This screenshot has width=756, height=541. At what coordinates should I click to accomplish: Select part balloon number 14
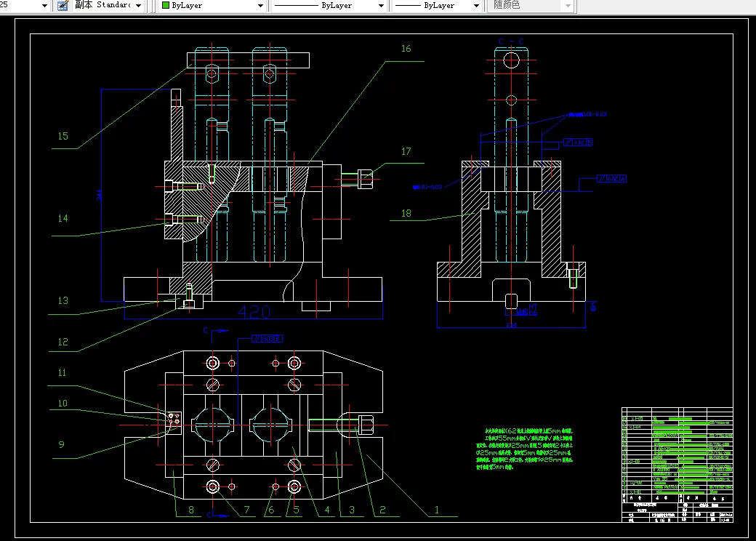[x=63, y=218]
